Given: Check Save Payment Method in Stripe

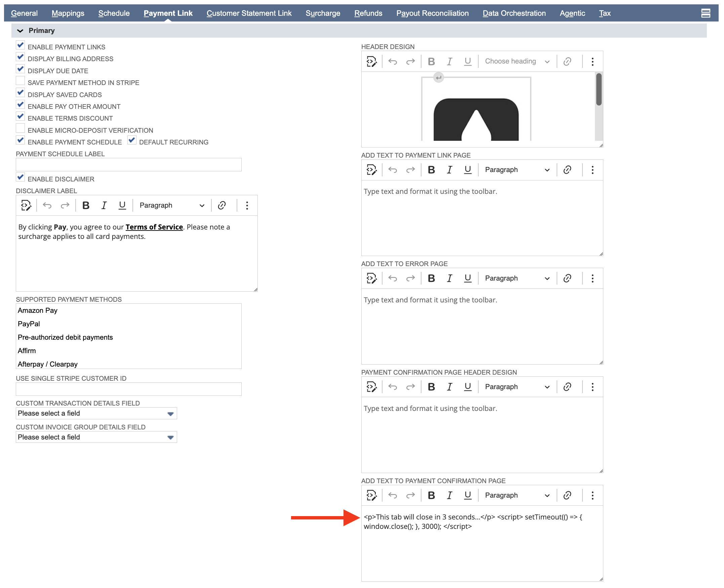Looking at the screenshot, I should coord(20,81).
